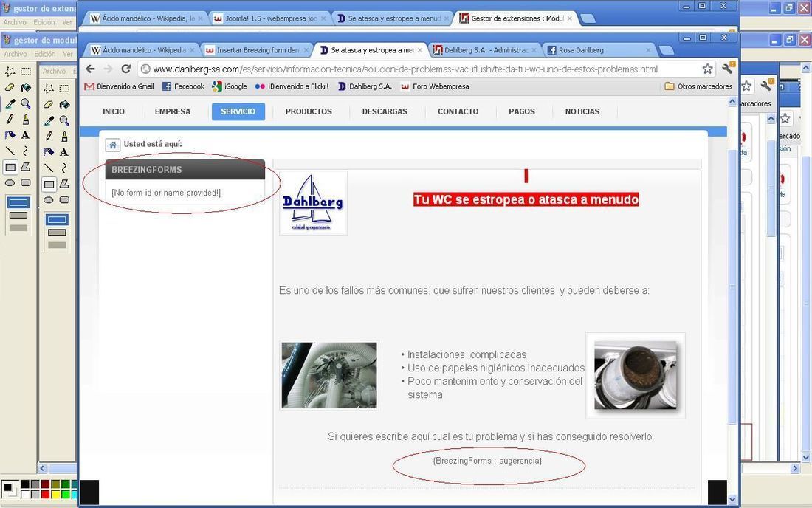Bookmark page with address bar star icon
This screenshot has height=508, width=812.
click(707, 69)
